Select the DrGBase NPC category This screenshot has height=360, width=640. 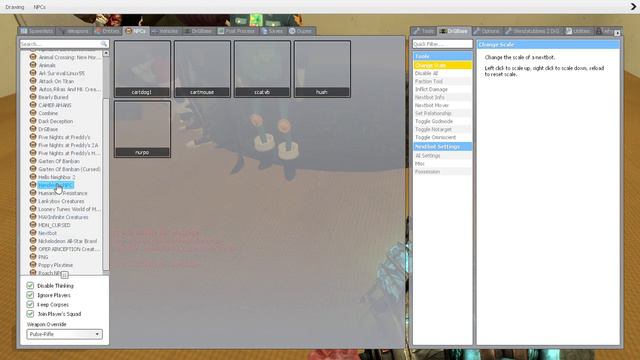[x=48, y=129]
